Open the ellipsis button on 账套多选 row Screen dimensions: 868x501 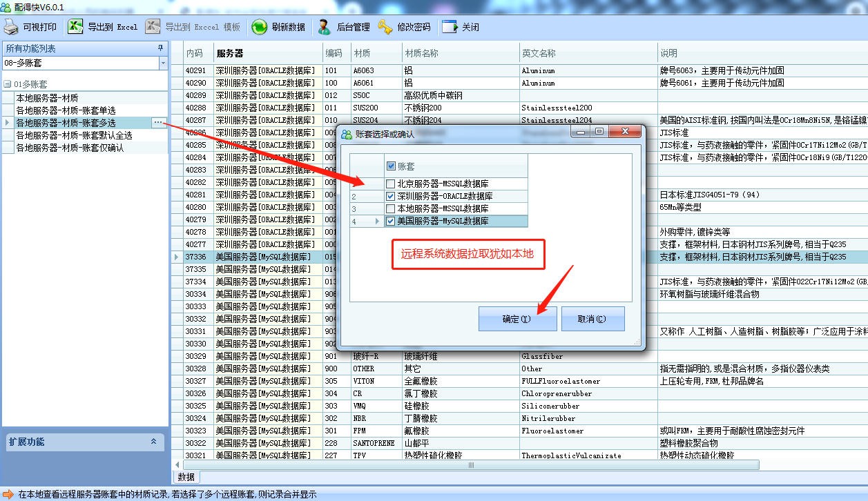tap(159, 123)
